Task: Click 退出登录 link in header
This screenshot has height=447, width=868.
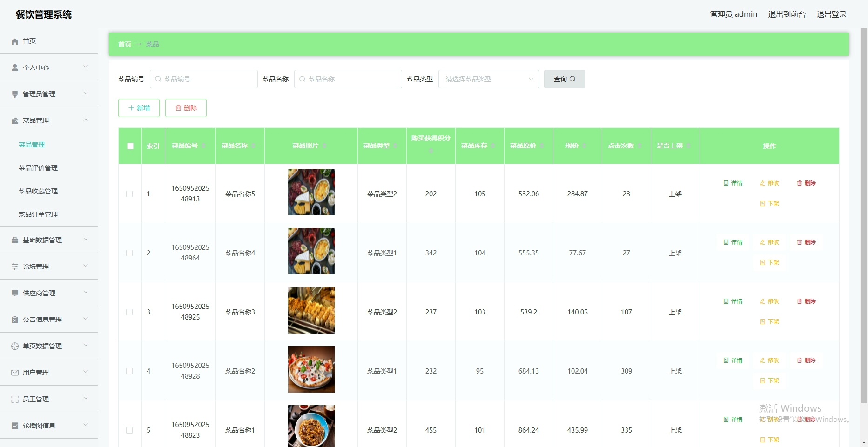Action: (831, 14)
